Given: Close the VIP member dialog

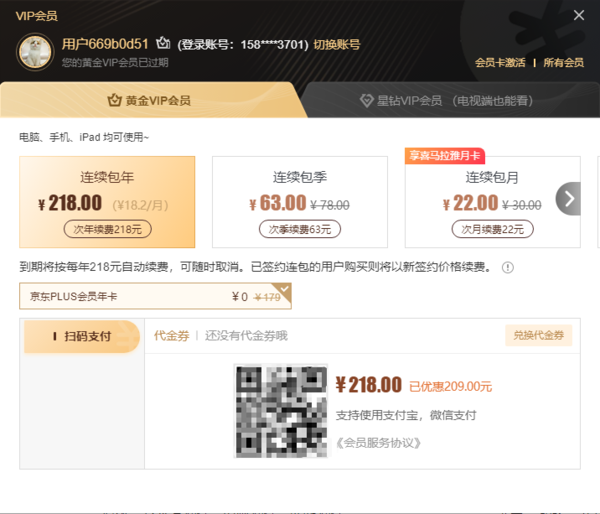Looking at the screenshot, I should (x=579, y=15).
